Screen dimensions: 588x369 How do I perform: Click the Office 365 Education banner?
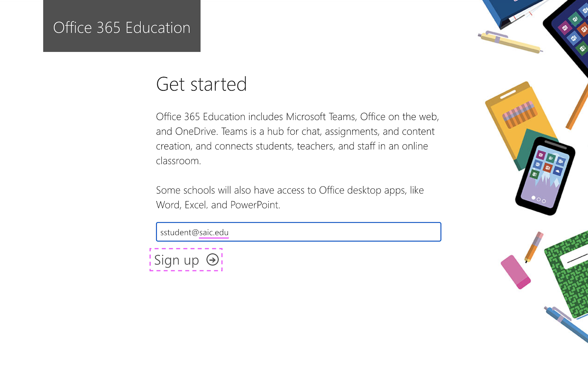coord(122,26)
